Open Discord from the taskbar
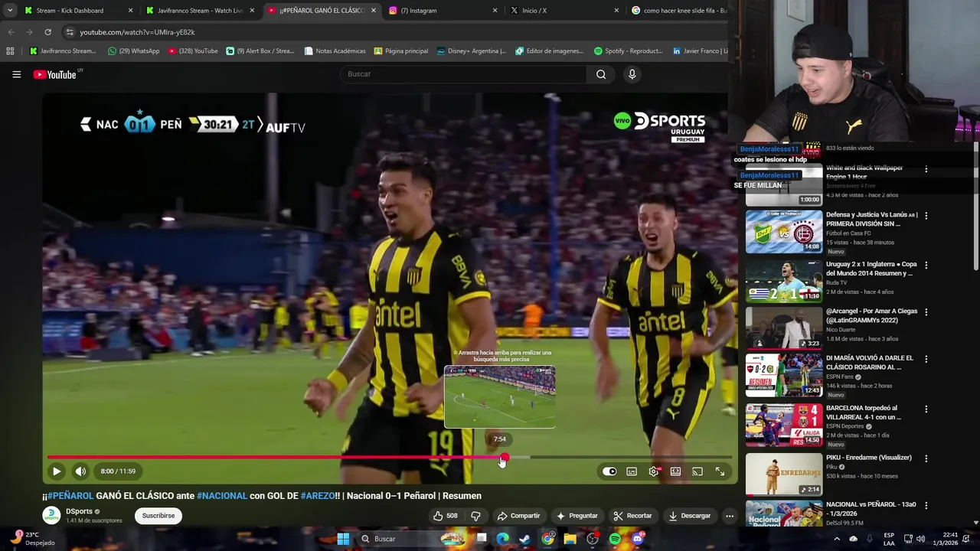980x551 pixels. pos(637,539)
